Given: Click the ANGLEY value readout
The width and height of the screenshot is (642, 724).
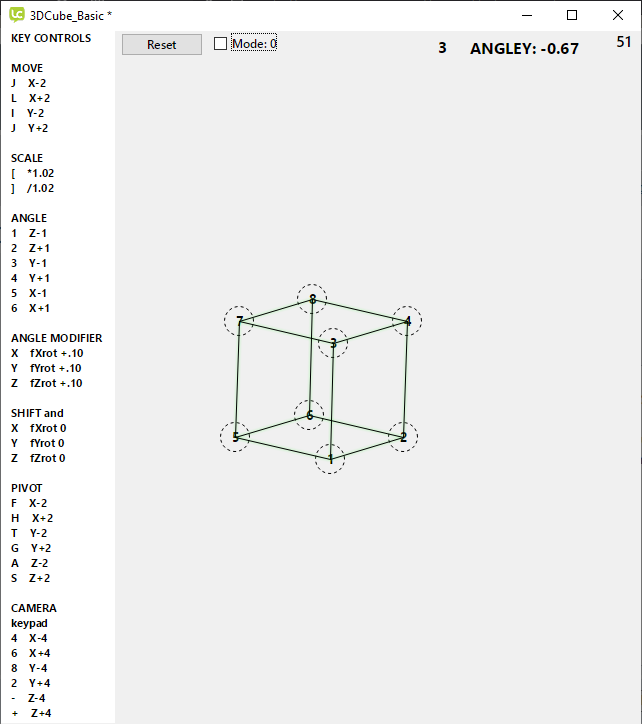Looking at the screenshot, I should 524,48.
